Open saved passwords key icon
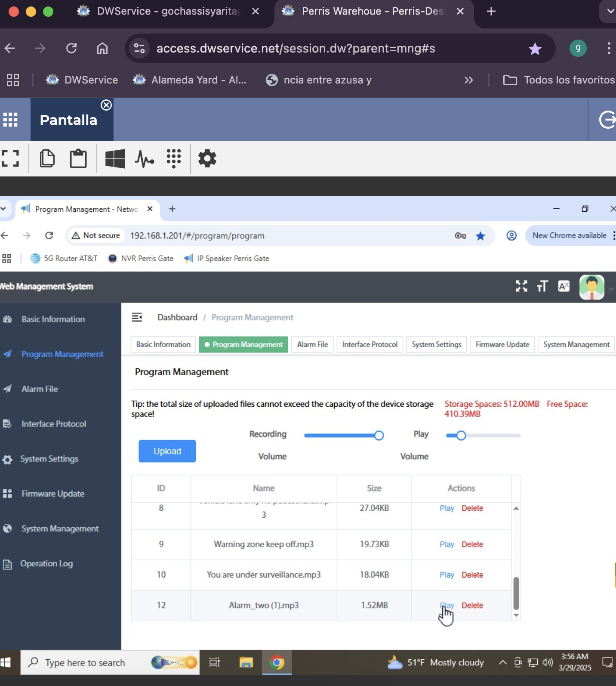The image size is (616, 686). pos(460,235)
